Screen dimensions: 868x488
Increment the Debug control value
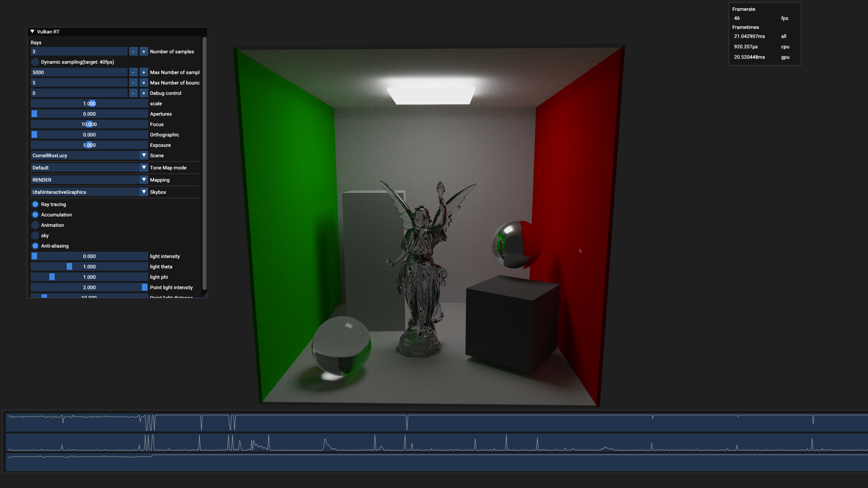pyautogui.click(x=144, y=93)
